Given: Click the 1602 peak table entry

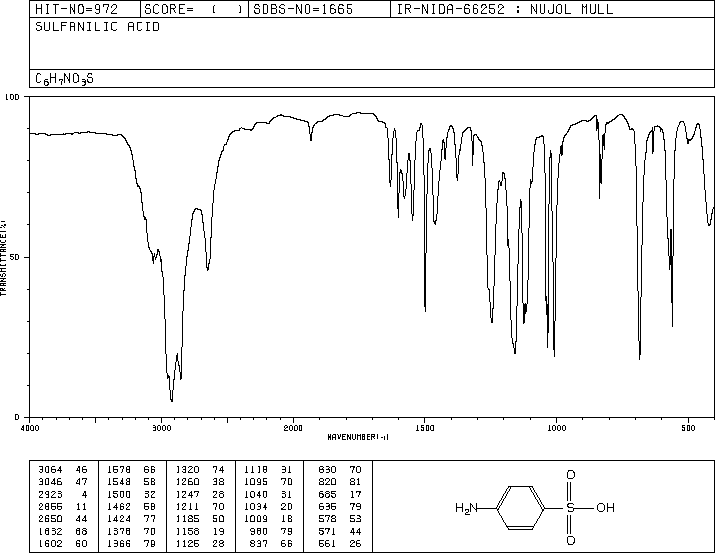Looking at the screenshot, I should [x=63, y=543].
